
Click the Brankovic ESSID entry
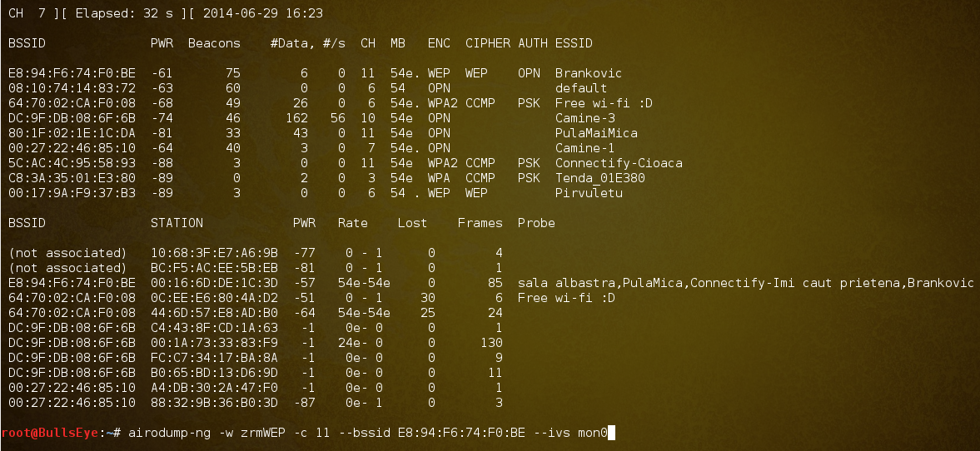click(588, 73)
